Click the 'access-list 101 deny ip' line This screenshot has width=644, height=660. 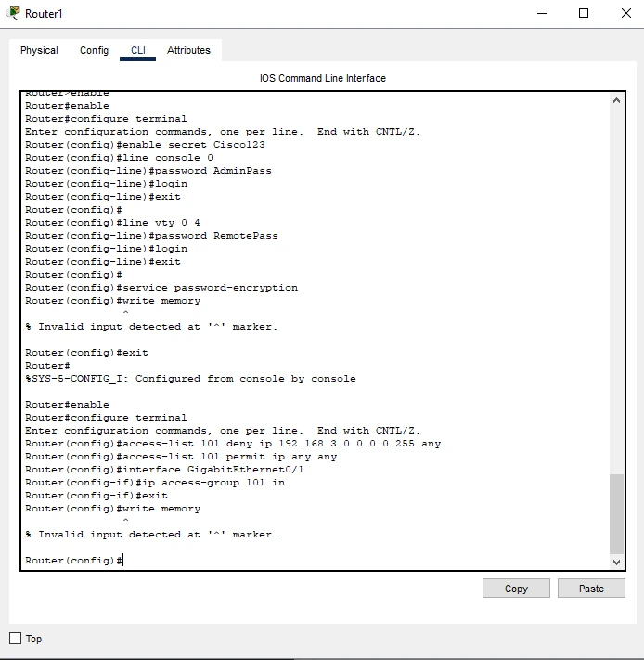pyautogui.click(x=233, y=443)
